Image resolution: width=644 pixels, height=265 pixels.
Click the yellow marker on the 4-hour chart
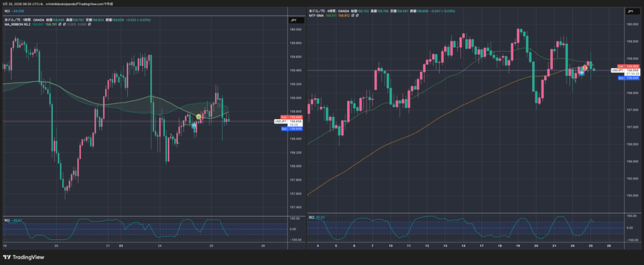coord(586,67)
